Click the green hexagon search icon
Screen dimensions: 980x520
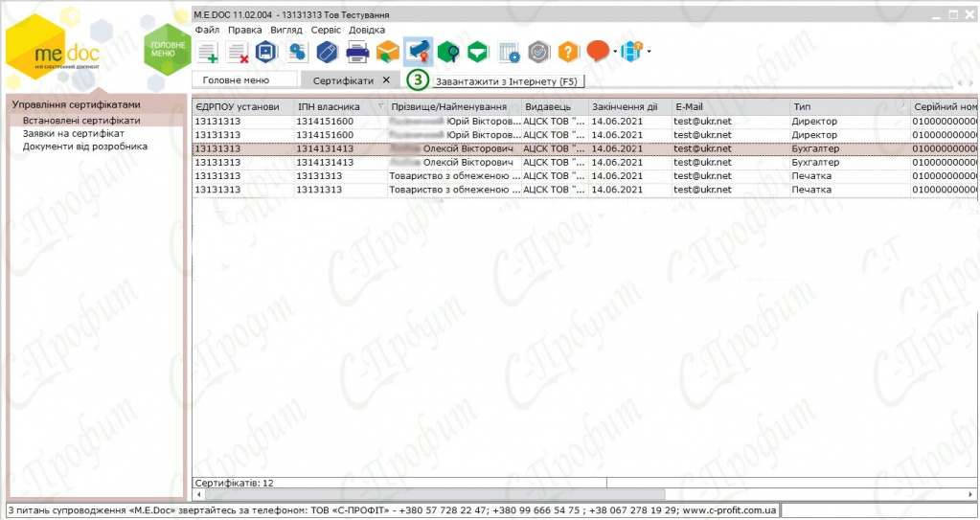click(x=448, y=52)
